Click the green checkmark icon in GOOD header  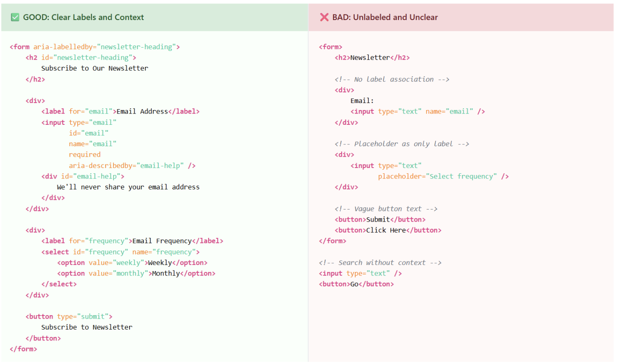15,17
